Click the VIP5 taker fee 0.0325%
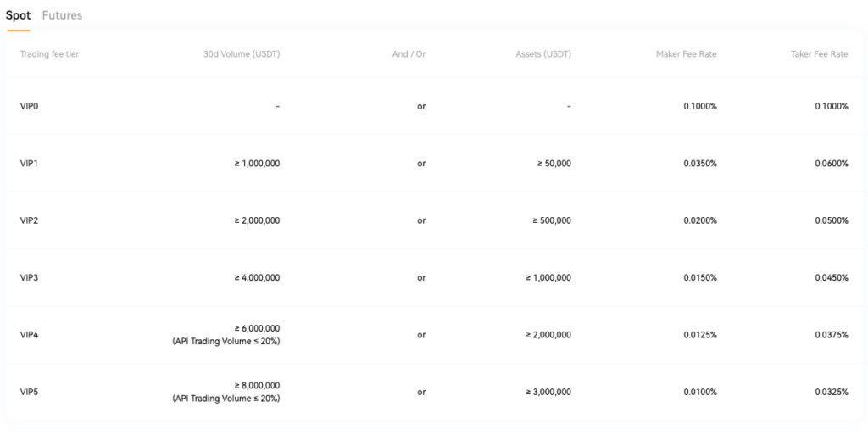This screenshot has width=868, height=435. tap(831, 392)
